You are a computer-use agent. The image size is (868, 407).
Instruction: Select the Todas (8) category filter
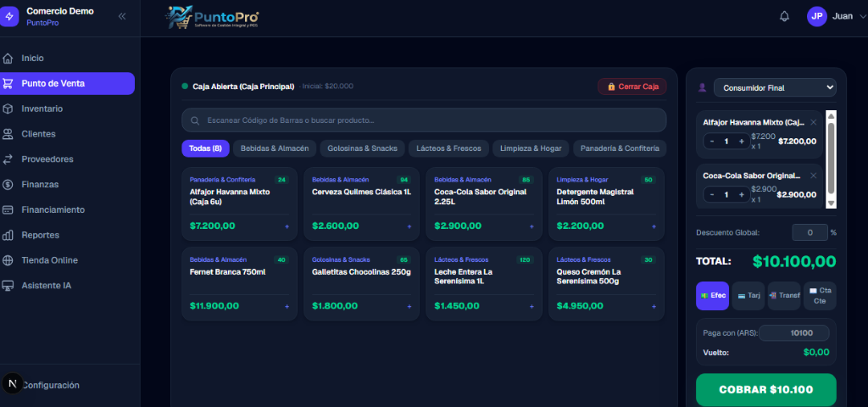(x=205, y=148)
